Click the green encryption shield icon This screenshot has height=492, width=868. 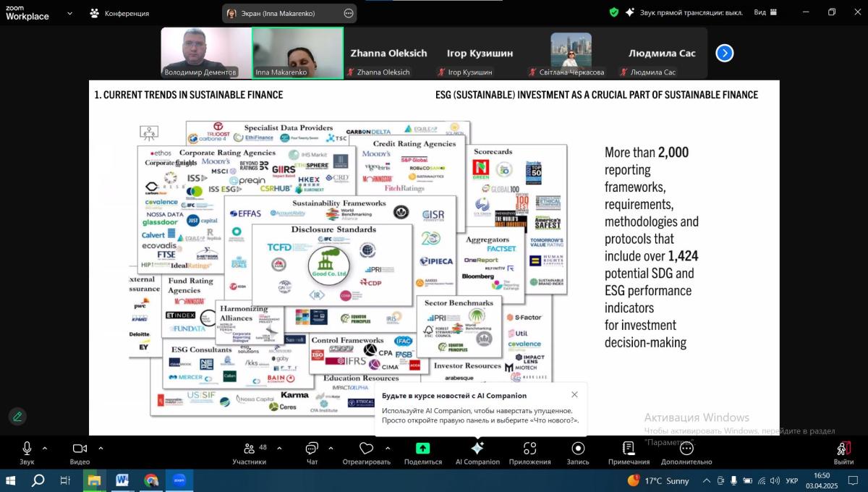tap(614, 12)
